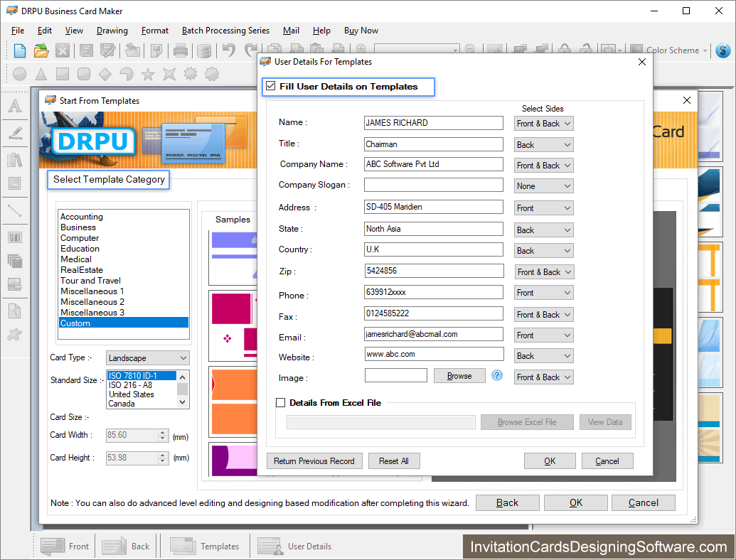Click the Print toolbar icon

180,50
